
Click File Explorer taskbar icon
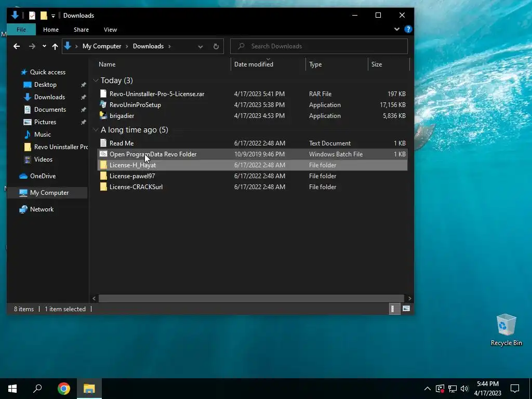[x=89, y=389]
